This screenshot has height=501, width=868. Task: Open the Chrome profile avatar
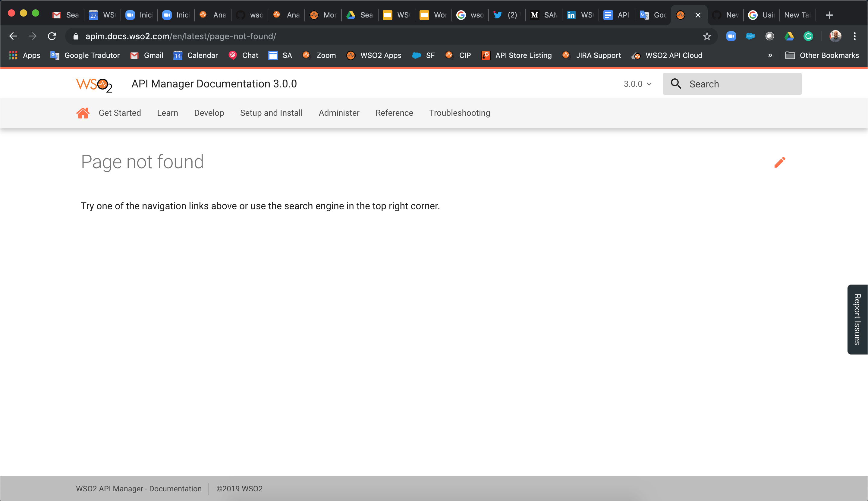point(835,36)
